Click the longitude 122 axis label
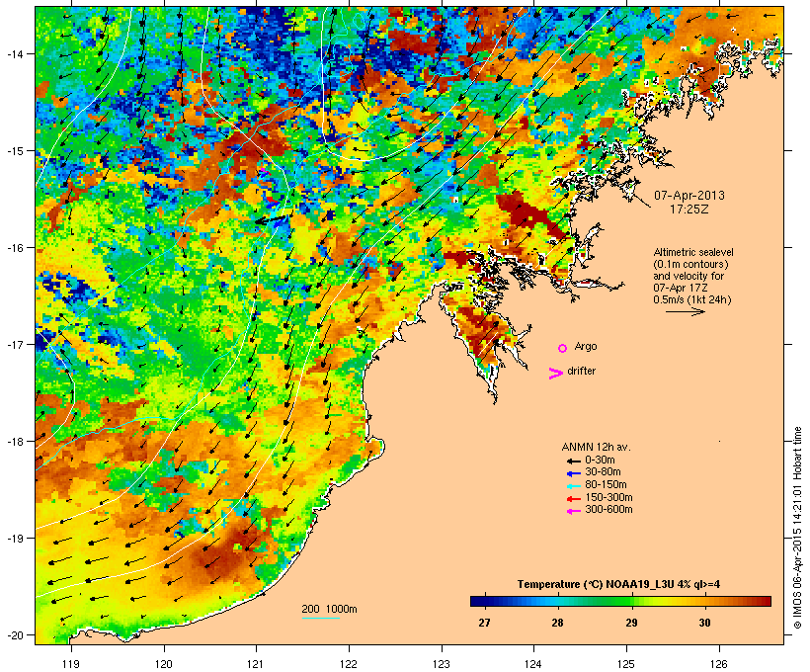The image size is (810, 672). click(x=349, y=664)
